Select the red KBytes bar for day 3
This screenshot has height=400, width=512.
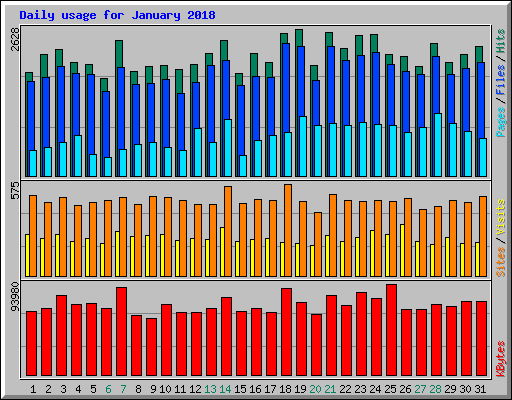tap(61, 336)
